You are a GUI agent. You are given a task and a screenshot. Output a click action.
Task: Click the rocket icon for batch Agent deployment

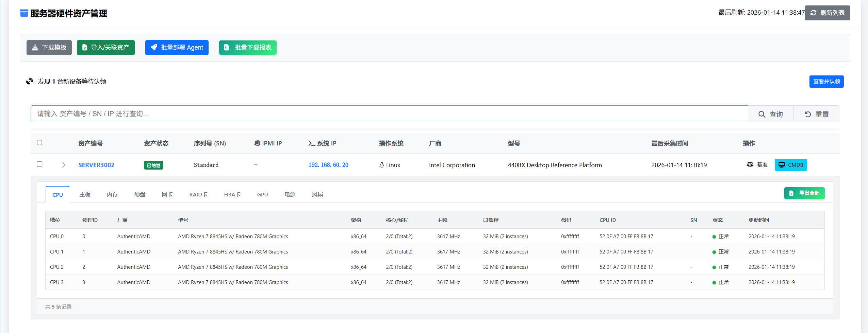click(x=154, y=48)
